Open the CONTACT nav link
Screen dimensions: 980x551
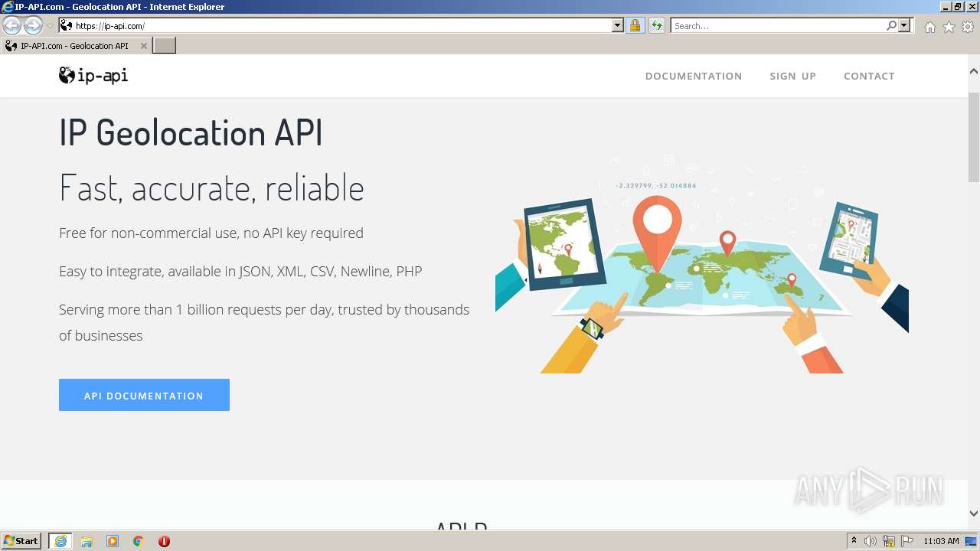coord(869,76)
